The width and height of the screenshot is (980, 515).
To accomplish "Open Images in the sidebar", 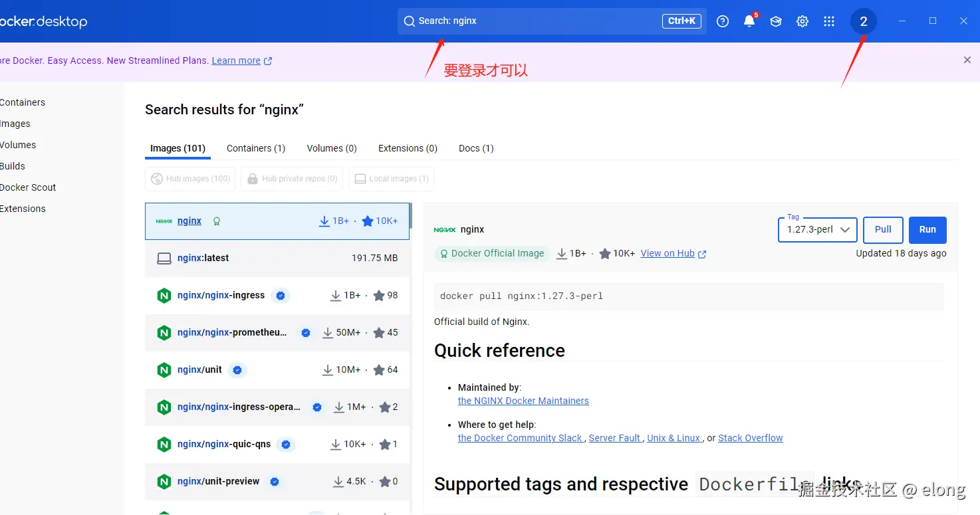I will coord(15,124).
